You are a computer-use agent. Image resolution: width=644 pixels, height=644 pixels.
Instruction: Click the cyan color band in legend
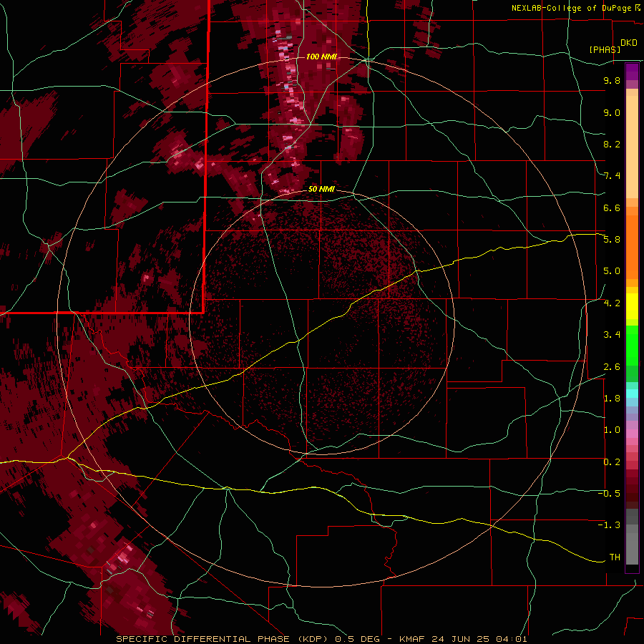click(632, 394)
